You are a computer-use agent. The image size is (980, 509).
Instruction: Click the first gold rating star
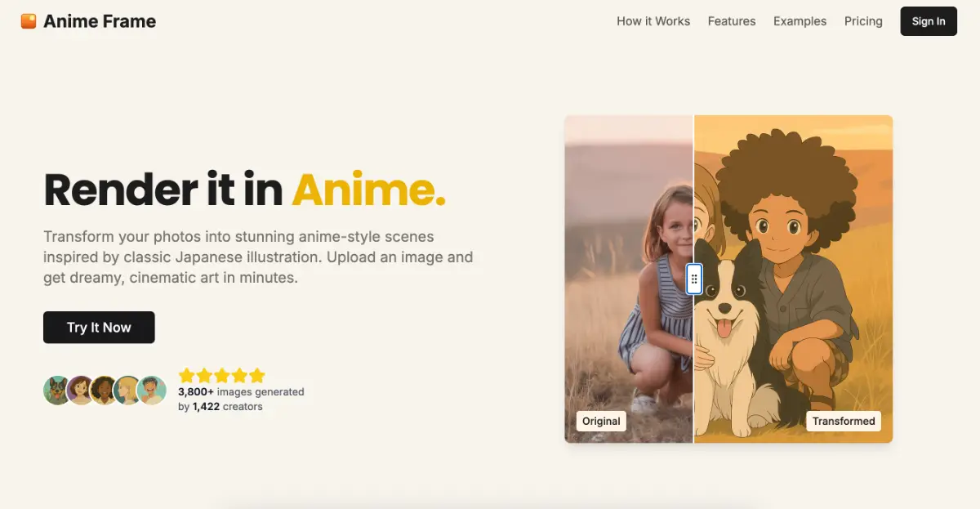click(x=186, y=376)
